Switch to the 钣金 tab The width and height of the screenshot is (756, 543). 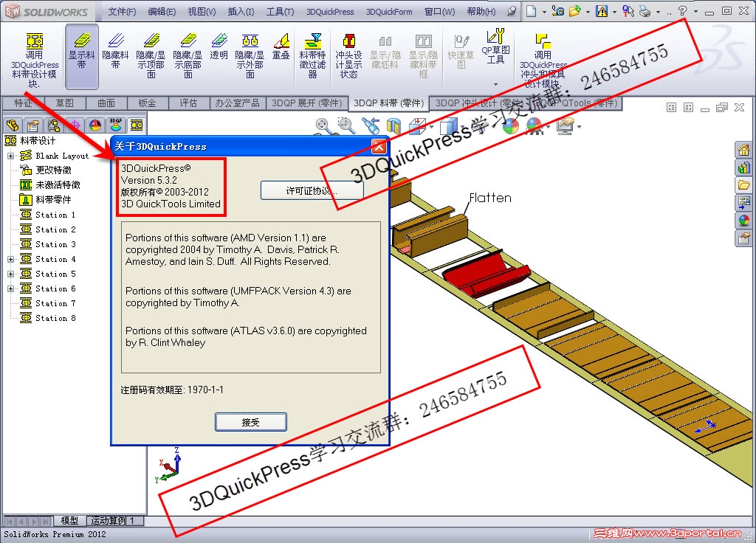point(148,103)
